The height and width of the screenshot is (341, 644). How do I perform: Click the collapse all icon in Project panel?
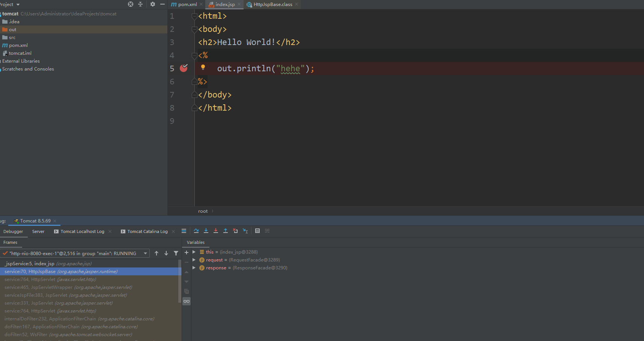(140, 4)
